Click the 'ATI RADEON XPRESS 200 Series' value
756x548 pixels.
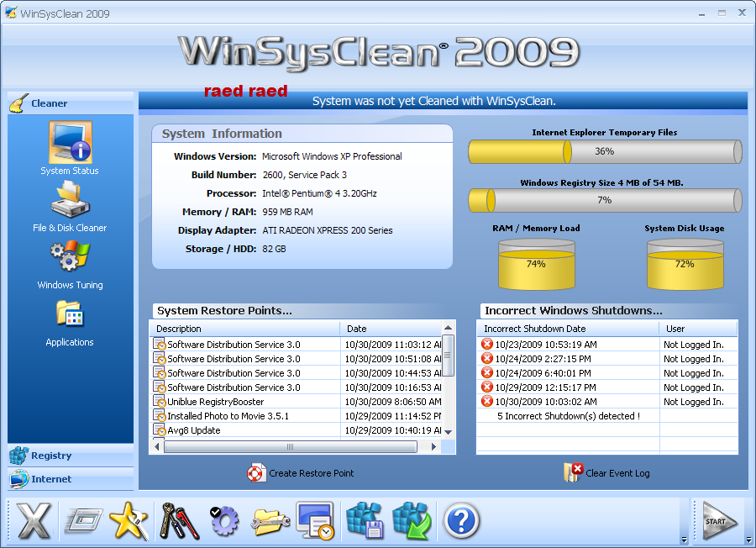(328, 230)
